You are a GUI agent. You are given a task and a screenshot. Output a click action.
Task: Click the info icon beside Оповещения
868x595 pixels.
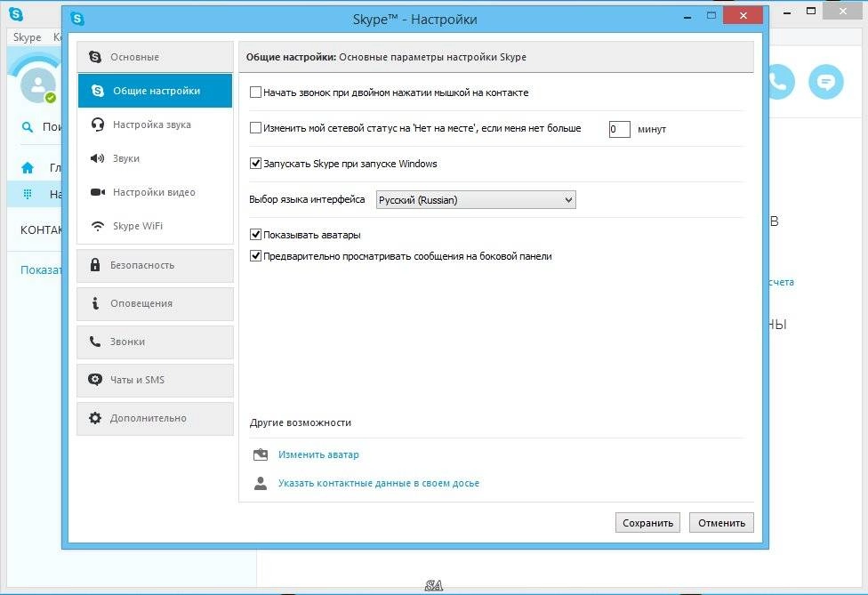95,302
